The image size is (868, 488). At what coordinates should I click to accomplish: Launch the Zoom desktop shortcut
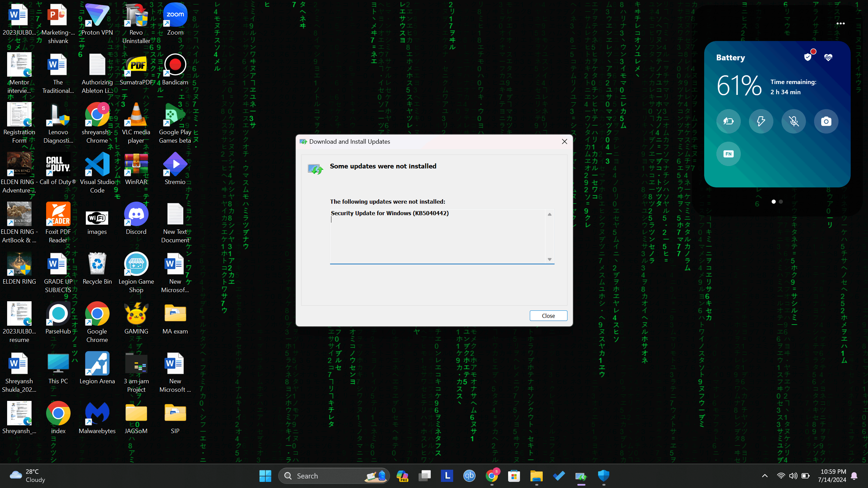[x=175, y=20]
